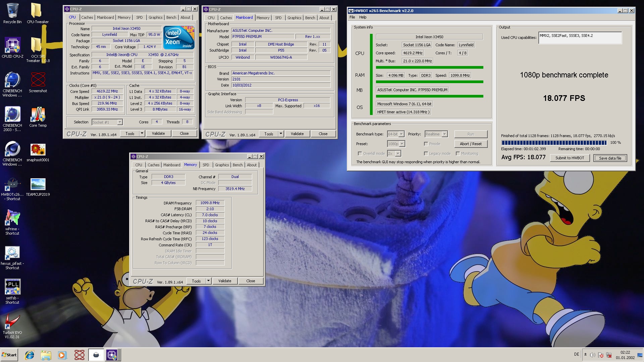Switch to Bench tab in first CPU-Z window
This screenshot has width=644, height=362.
coord(171,17)
